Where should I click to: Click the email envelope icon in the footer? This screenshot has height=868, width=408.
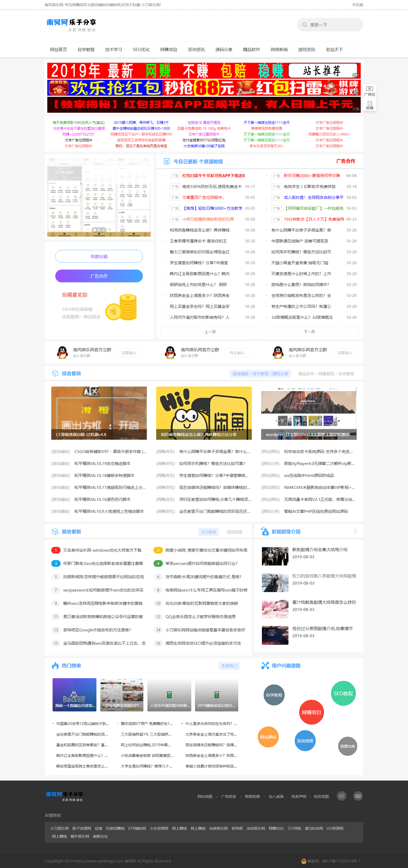358,796
